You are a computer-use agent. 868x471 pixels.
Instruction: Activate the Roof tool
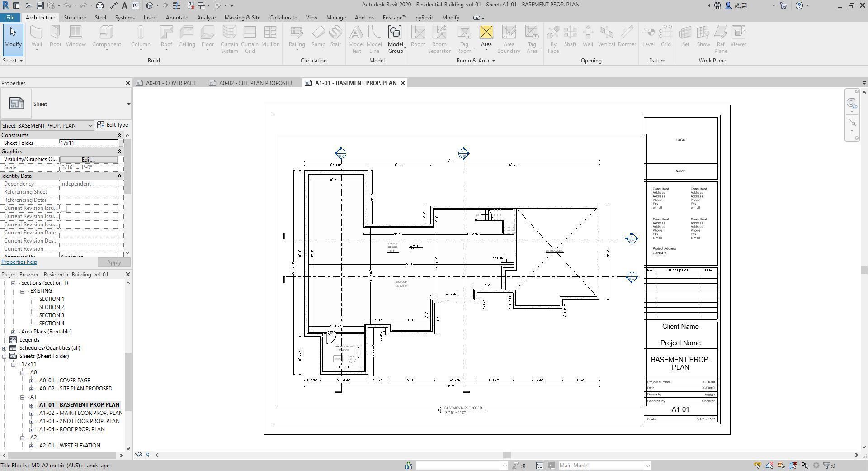(x=166, y=37)
